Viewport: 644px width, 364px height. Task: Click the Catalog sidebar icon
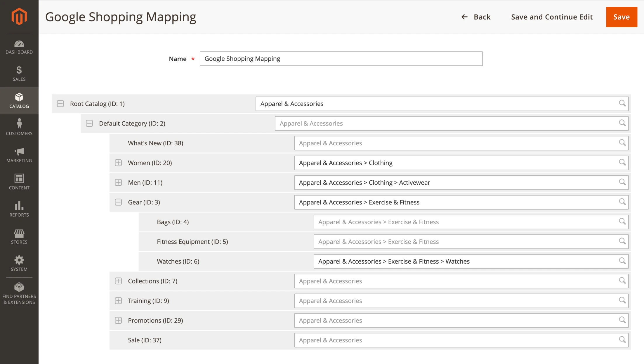(x=19, y=100)
